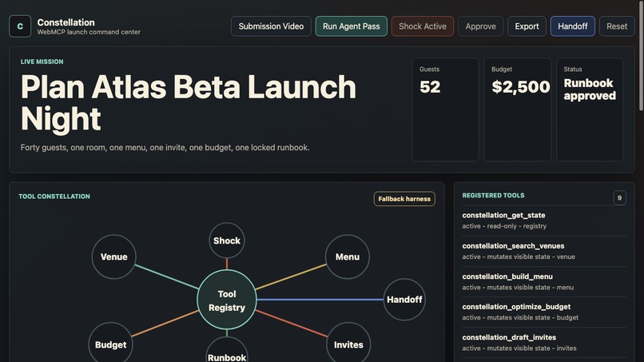Click the TOOL CONSTELLATION heading
The height and width of the screenshot is (362, 644).
pyautogui.click(x=54, y=197)
